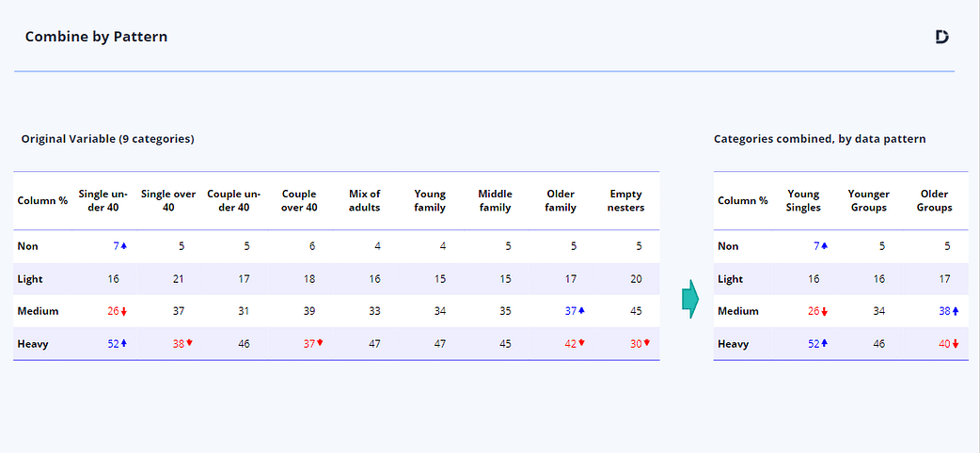Click the Medium value 45 under Empty nesters

[636, 311]
